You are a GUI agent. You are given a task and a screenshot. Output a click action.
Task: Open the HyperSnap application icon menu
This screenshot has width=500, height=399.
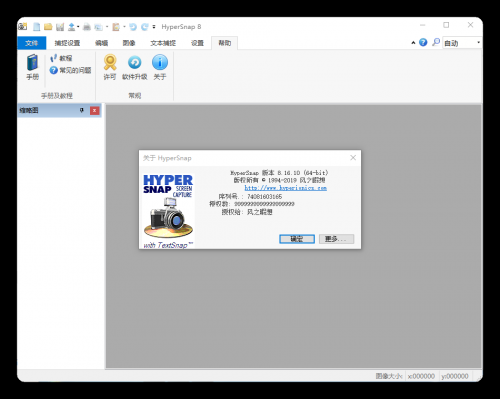(23, 27)
